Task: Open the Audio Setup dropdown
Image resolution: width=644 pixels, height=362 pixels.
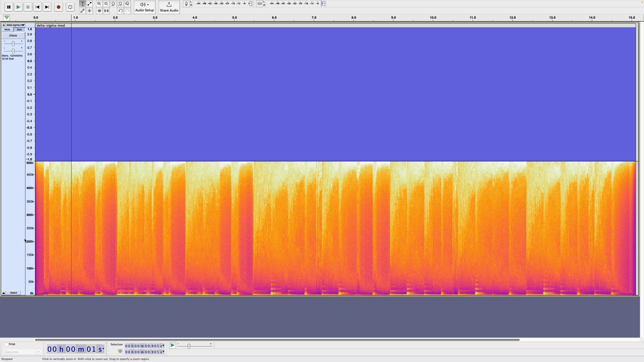Action: (144, 7)
